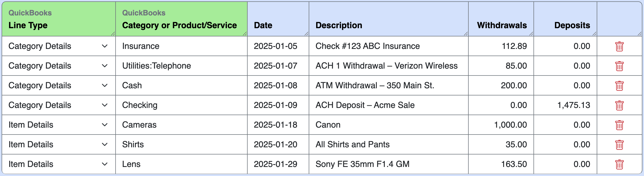The width and height of the screenshot is (644, 176).
Task: Delete the Check #123 ABC Insurance row
Action: pyautogui.click(x=619, y=47)
